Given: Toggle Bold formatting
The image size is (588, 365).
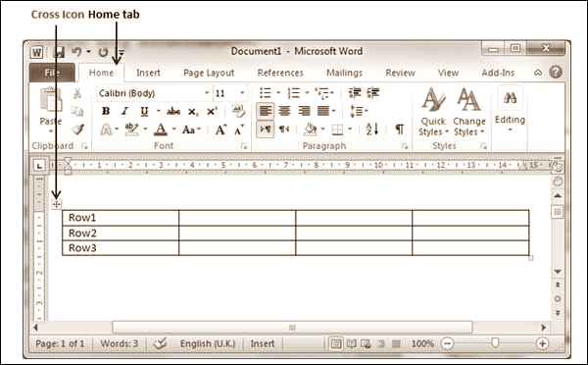Looking at the screenshot, I should [106, 111].
